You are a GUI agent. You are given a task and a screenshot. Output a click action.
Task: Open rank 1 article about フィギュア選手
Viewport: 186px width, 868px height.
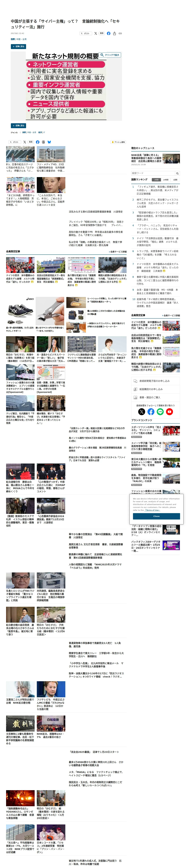click(157, 190)
